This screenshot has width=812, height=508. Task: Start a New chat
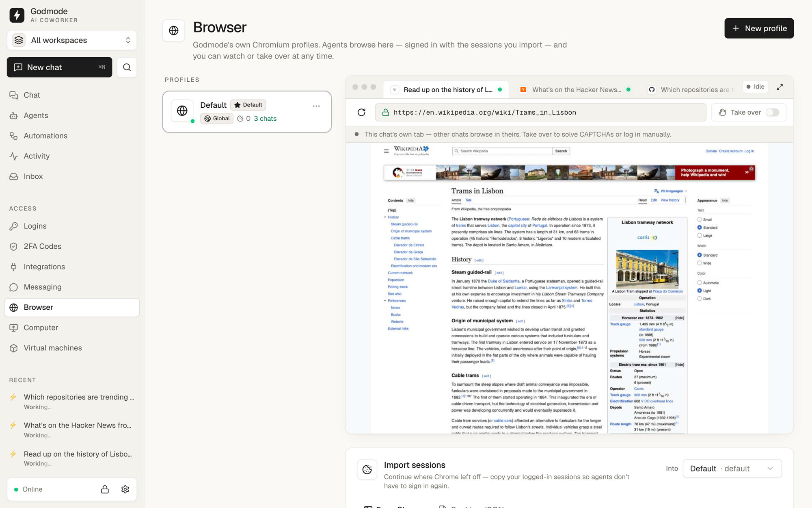[59, 67]
